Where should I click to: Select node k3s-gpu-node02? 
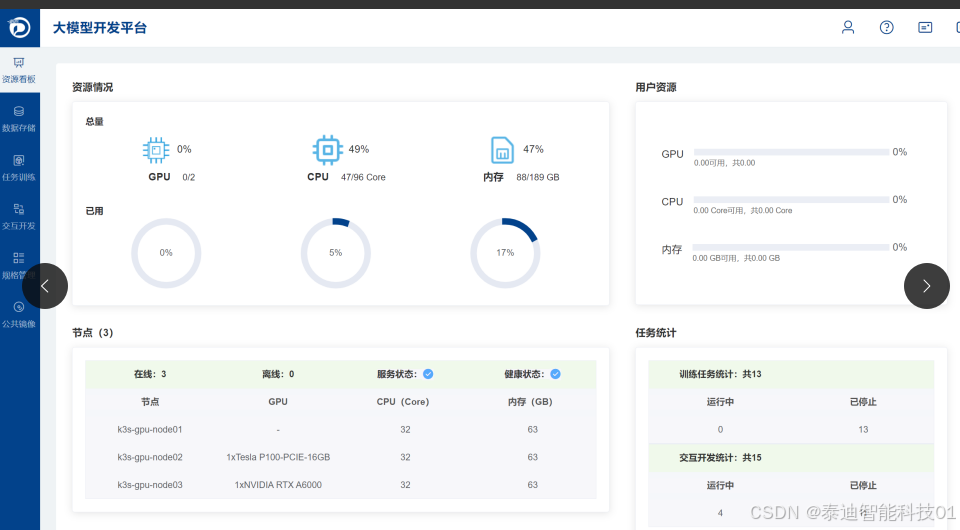click(150, 457)
